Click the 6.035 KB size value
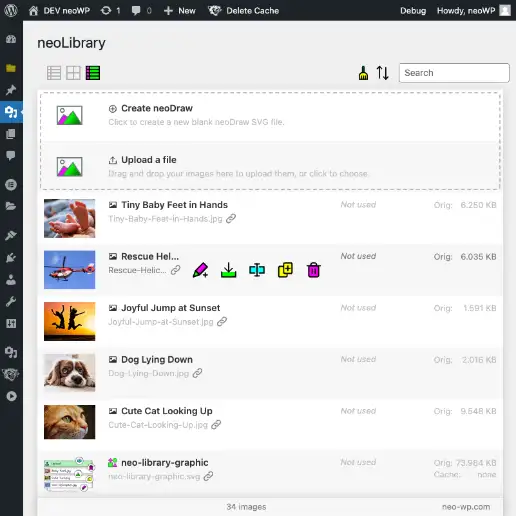516x516 pixels. pos(478,257)
